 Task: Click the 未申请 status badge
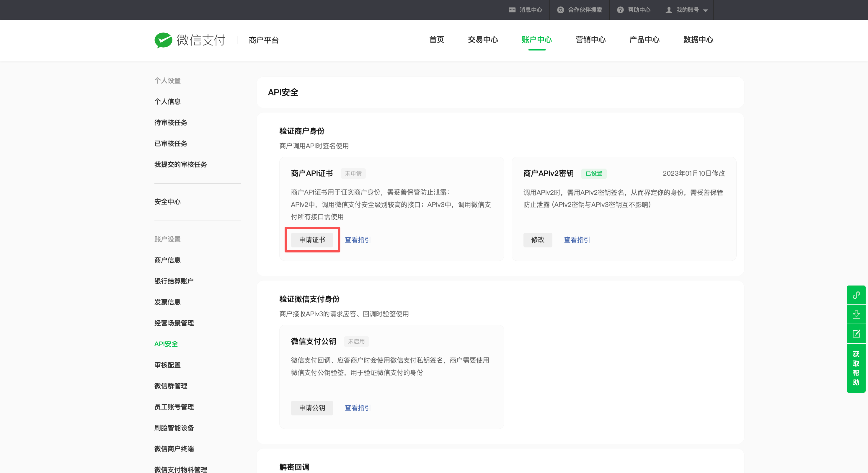pos(353,173)
